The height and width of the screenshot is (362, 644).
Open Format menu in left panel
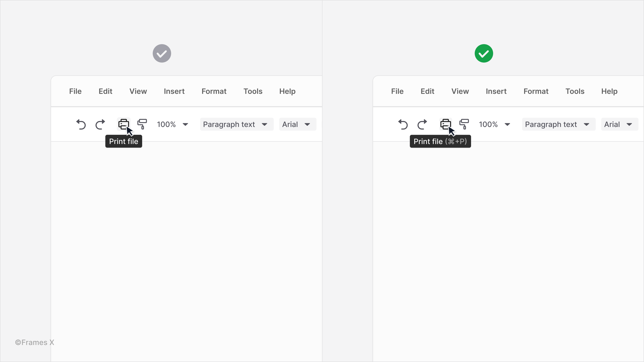214,91
